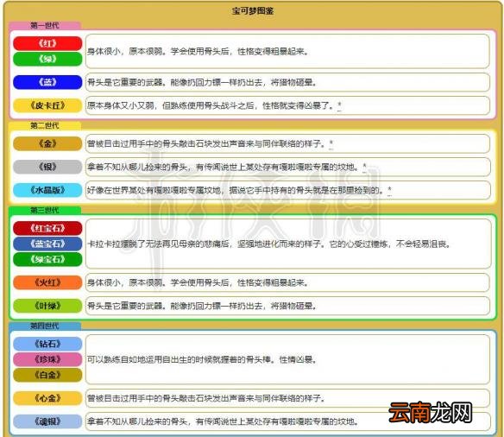Screen dimensions: 504x437
Task: Open the 《红宝石》 version link
Action: (47, 228)
